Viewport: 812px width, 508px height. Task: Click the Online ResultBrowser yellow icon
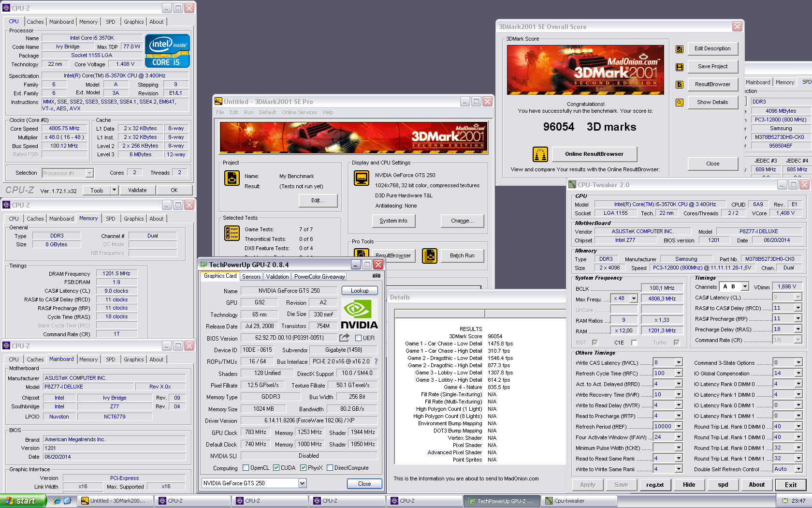pos(540,154)
